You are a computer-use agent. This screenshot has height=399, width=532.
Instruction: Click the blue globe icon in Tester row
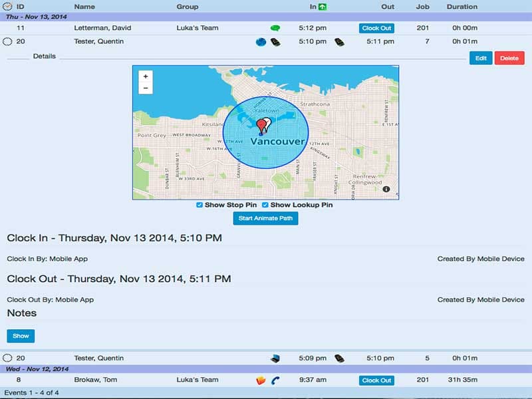click(261, 41)
